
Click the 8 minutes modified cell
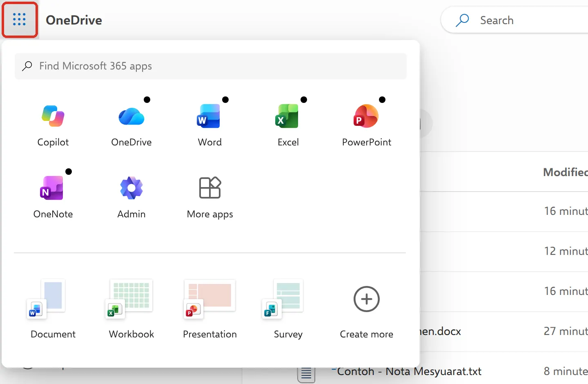point(566,371)
